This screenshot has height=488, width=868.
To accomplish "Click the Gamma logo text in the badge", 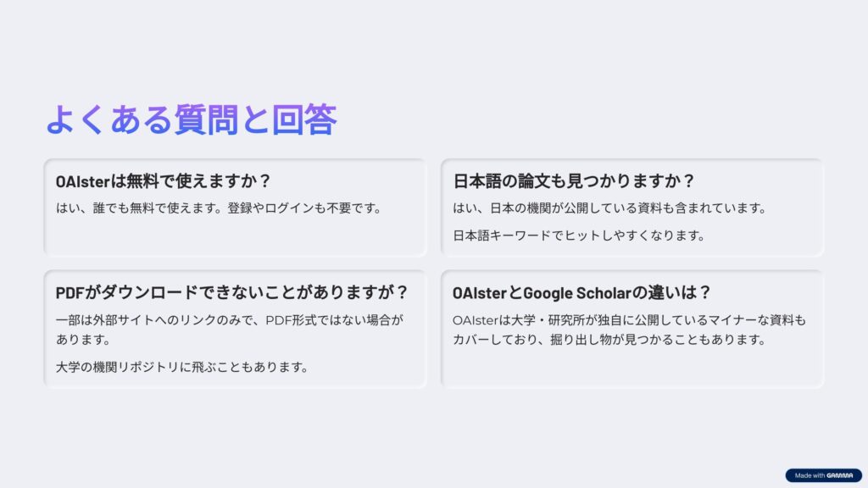I will 840,475.
